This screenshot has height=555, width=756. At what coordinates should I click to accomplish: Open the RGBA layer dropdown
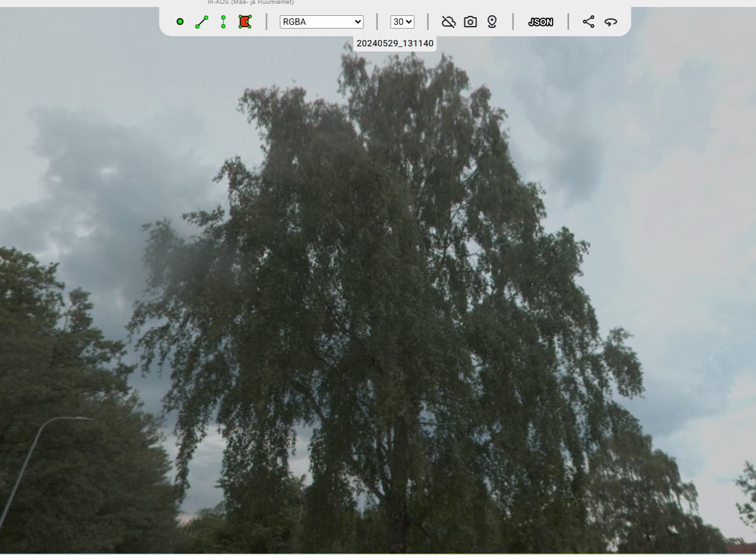click(321, 22)
